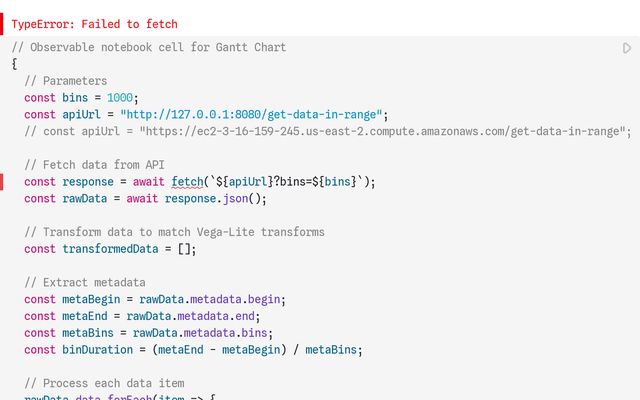Click the '// Parameters' comment line
The height and width of the screenshot is (400, 640).
(66, 81)
